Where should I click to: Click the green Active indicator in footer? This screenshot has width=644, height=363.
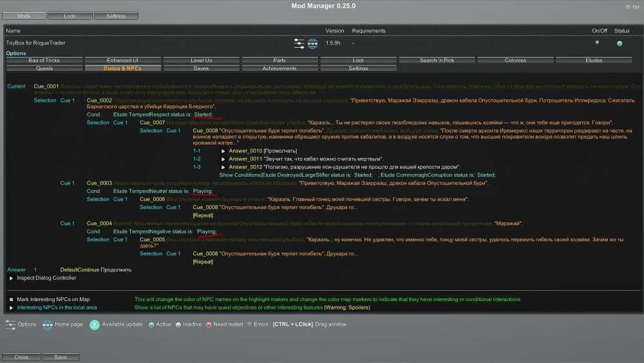150,324
